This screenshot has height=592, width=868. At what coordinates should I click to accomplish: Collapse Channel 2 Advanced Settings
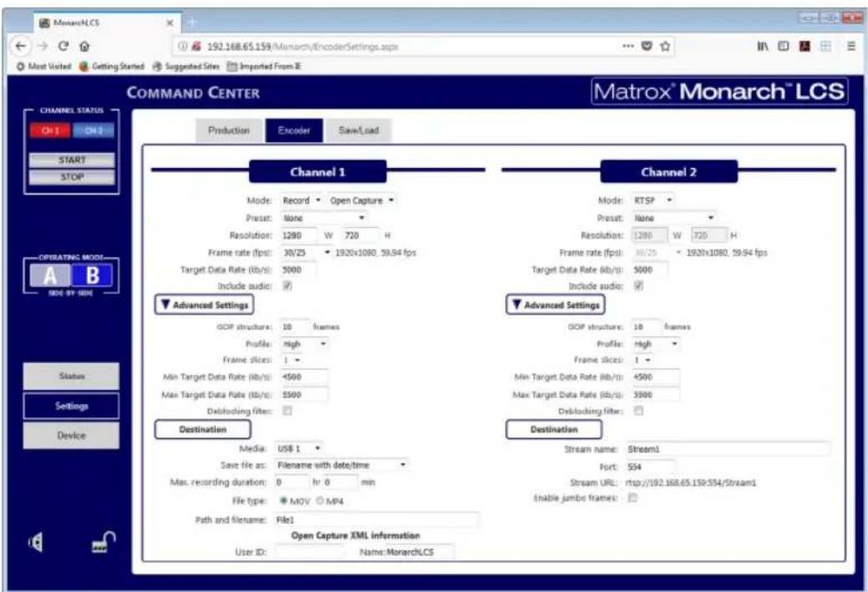pyautogui.click(x=556, y=305)
